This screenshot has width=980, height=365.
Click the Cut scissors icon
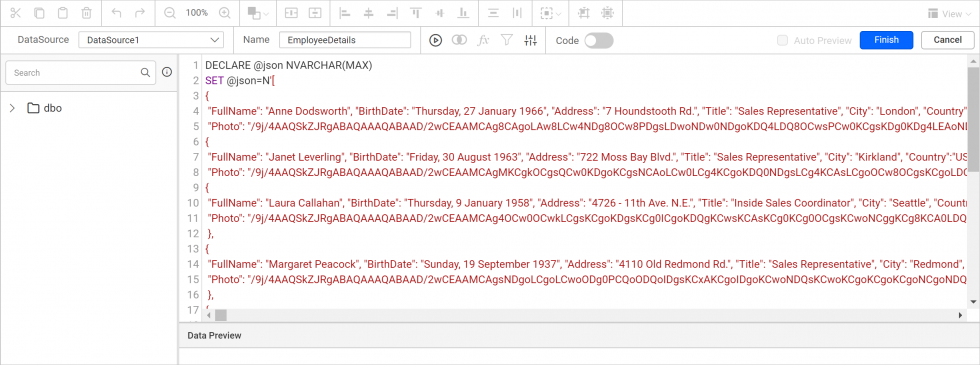[x=16, y=13]
